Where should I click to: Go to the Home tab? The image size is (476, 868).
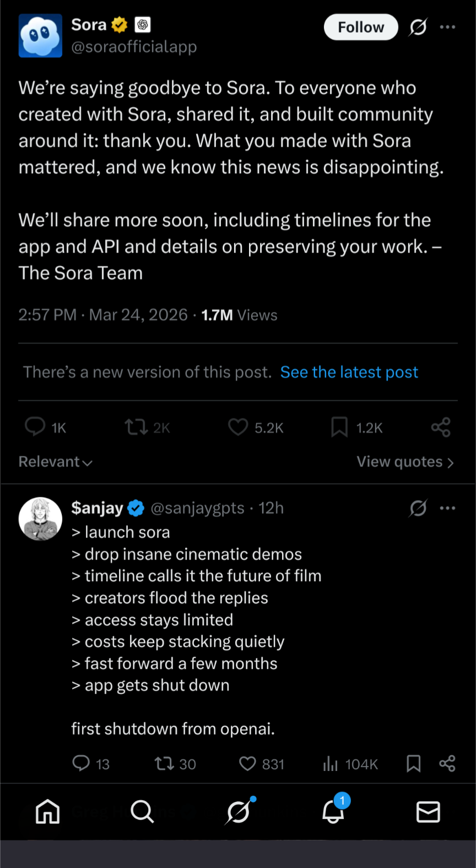tap(48, 812)
